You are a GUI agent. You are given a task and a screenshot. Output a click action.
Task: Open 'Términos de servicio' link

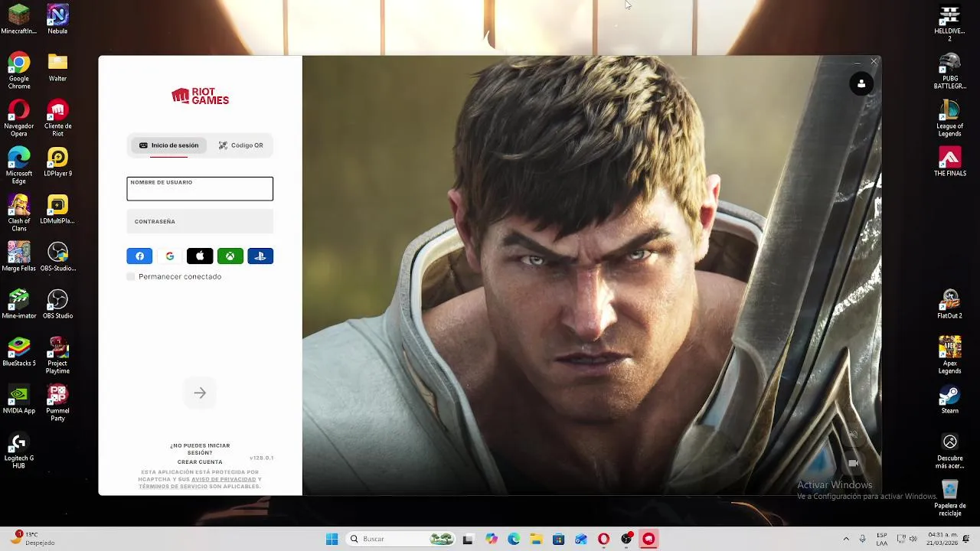click(172, 487)
